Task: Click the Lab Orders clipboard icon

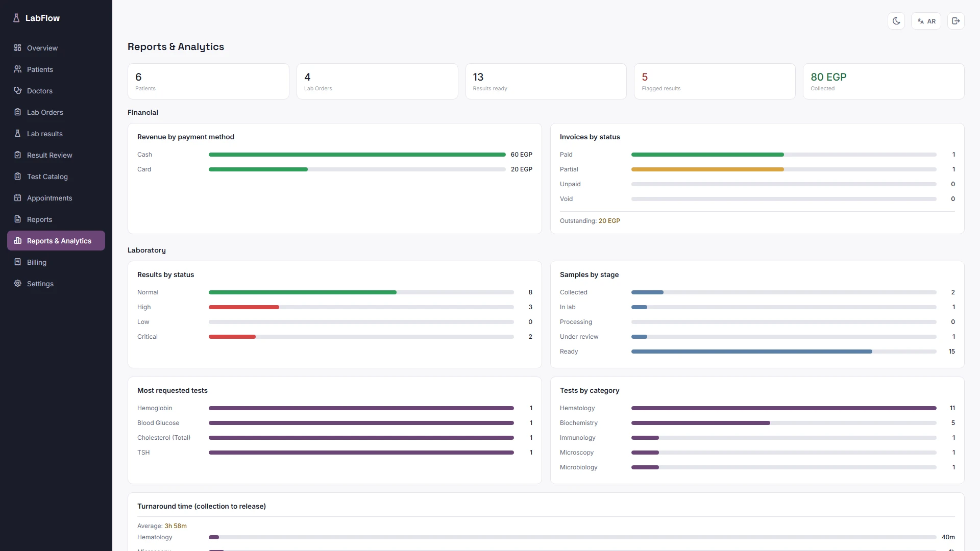Action: 17,112
